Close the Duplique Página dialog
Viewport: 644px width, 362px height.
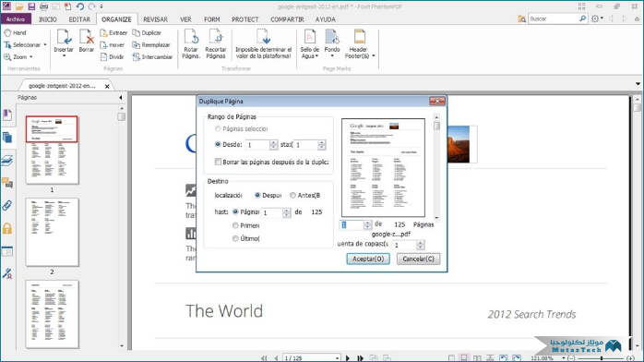click(437, 101)
